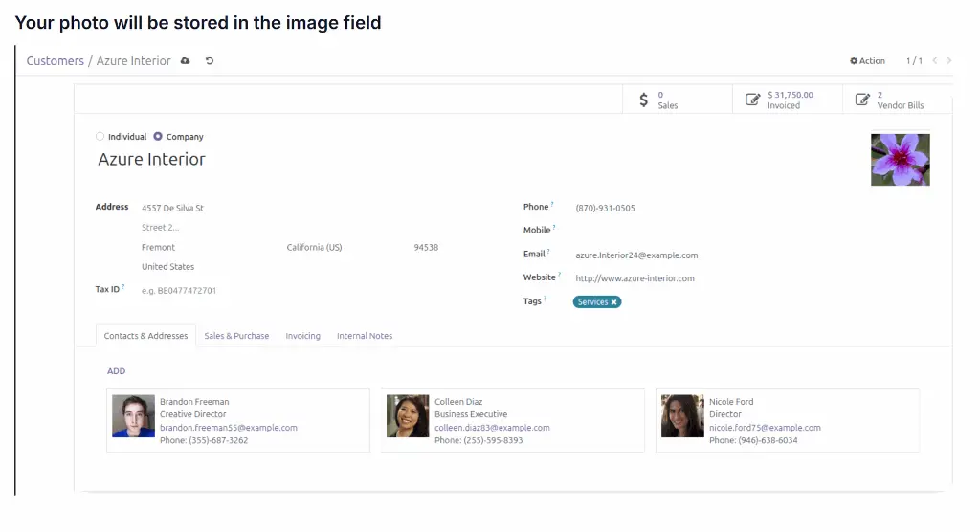
Task: Click the cloud save icon
Action: coord(185,61)
